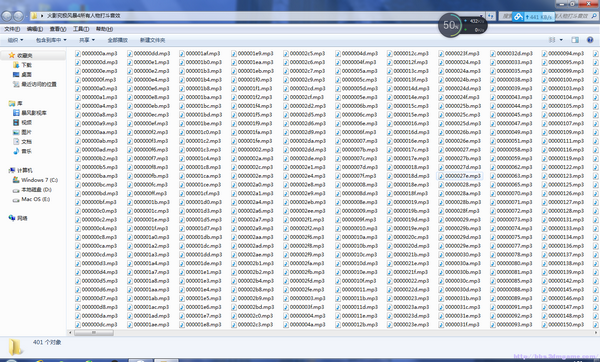Click the Forward navigation arrow button
The image size is (600, 362).
[x=18, y=16]
